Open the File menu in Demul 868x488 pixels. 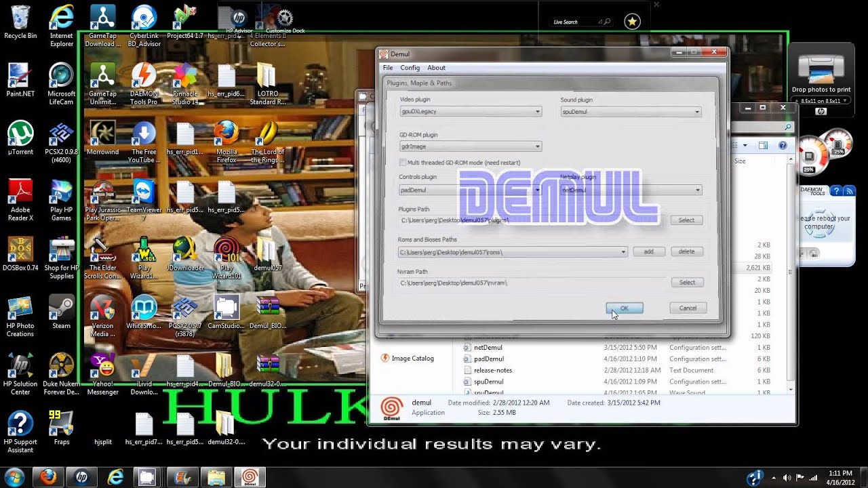[388, 68]
